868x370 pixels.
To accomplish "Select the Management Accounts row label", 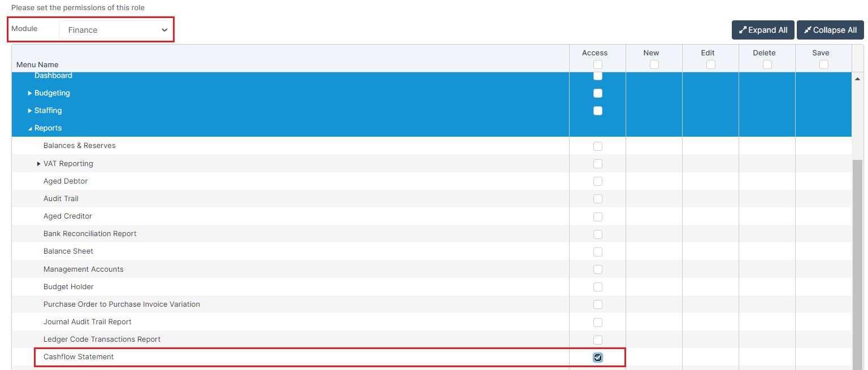I will pos(83,269).
